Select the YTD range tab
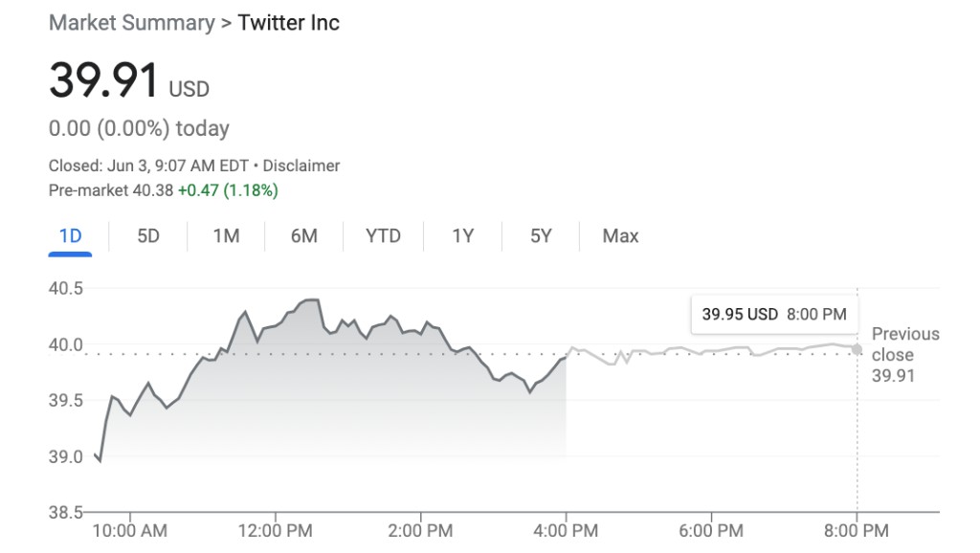 (x=383, y=236)
